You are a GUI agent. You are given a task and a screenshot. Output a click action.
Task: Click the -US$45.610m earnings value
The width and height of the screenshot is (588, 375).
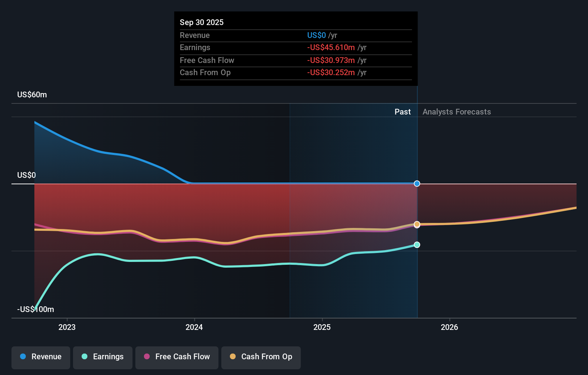(x=331, y=48)
